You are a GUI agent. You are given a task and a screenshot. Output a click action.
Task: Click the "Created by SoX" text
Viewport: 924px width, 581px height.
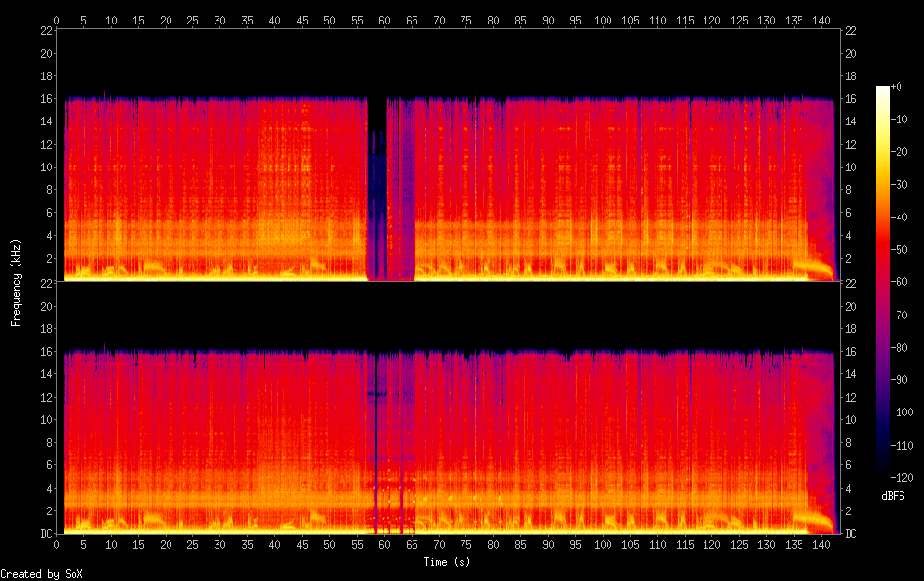(x=34, y=574)
